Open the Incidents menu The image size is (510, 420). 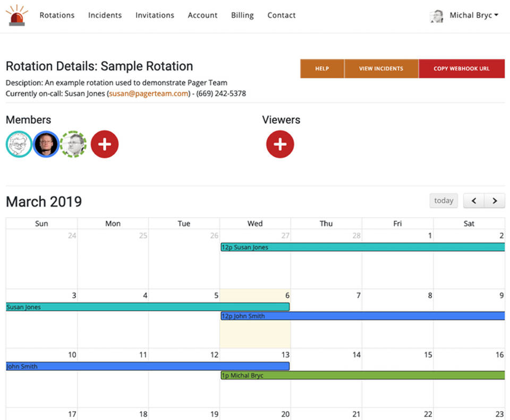(x=105, y=15)
